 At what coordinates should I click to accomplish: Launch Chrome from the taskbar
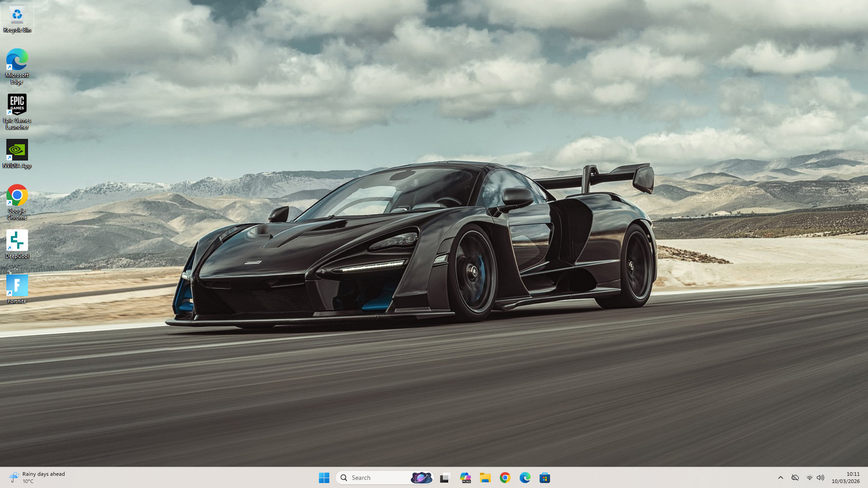click(505, 478)
